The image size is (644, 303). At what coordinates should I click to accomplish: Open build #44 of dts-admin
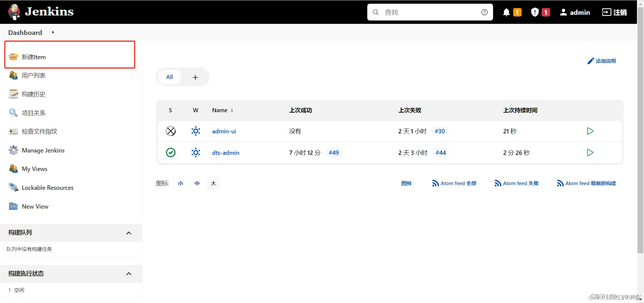[441, 153]
